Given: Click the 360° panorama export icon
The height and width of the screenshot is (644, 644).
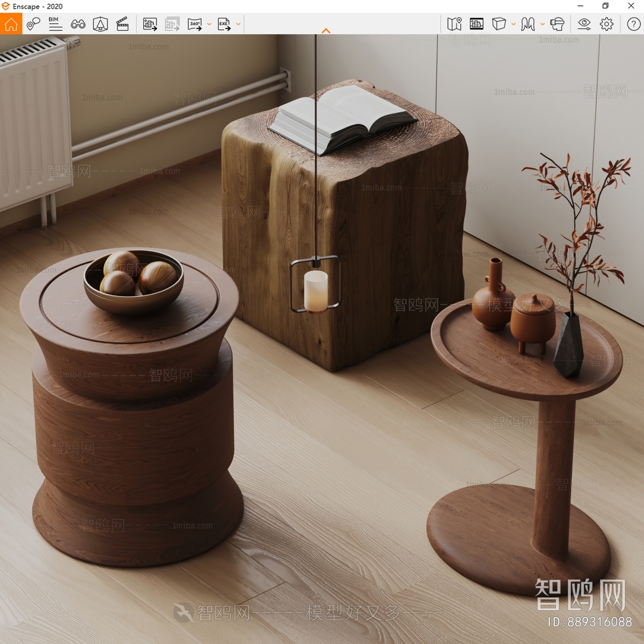Looking at the screenshot, I should [195, 24].
